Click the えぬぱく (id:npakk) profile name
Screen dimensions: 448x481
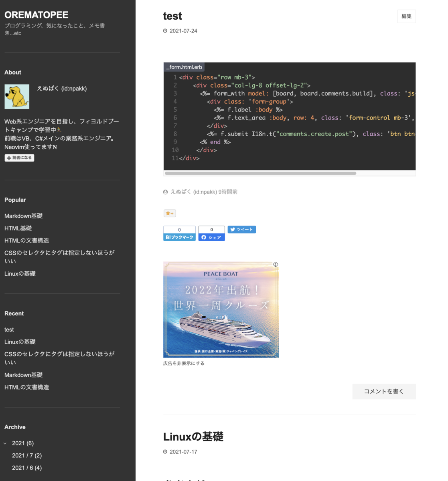pos(62,89)
